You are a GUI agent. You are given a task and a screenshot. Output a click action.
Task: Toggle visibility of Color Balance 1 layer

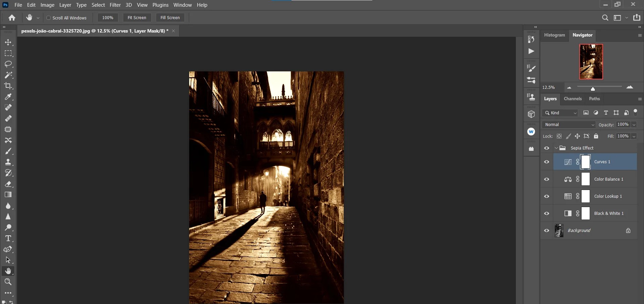coord(547,179)
